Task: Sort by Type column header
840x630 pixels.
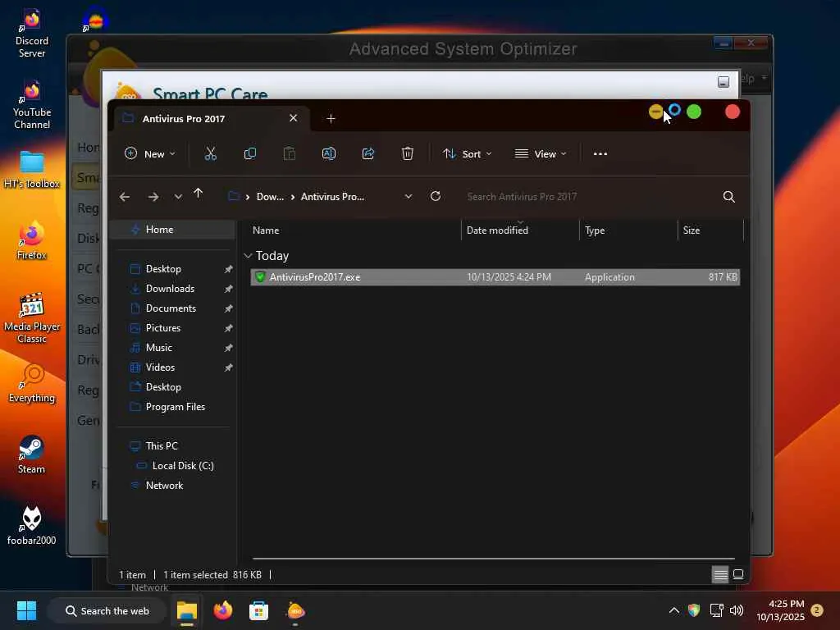Action: pyautogui.click(x=628, y=231)
